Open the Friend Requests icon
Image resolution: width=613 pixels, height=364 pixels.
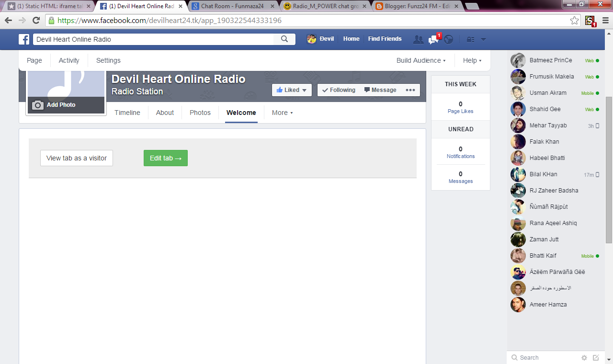tap(418, 39)
